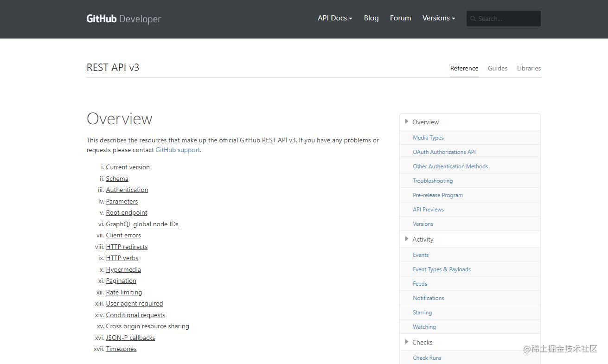
Task: Jump to Rate limiting section
Action: coord(124,292)
